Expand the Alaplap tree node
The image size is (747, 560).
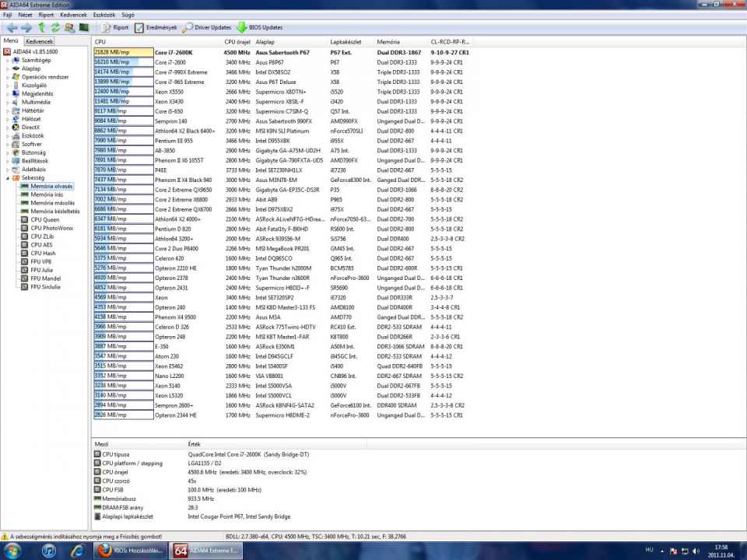pos(8,68)
